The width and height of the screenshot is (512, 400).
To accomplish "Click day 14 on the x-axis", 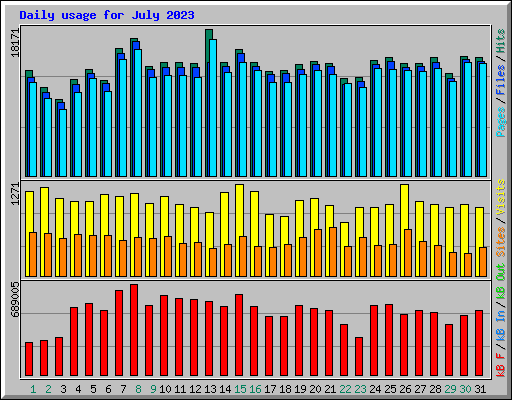I will coord(225,389).
